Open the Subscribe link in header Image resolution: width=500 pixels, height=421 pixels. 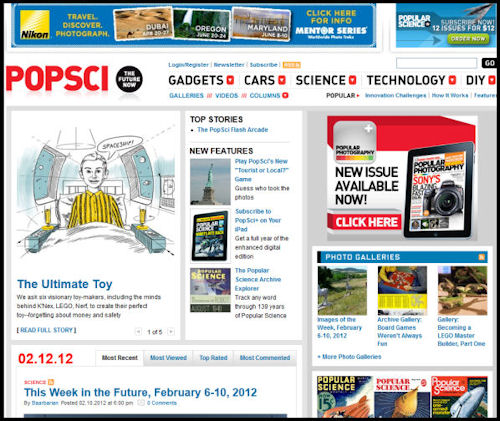click(263, 65)
